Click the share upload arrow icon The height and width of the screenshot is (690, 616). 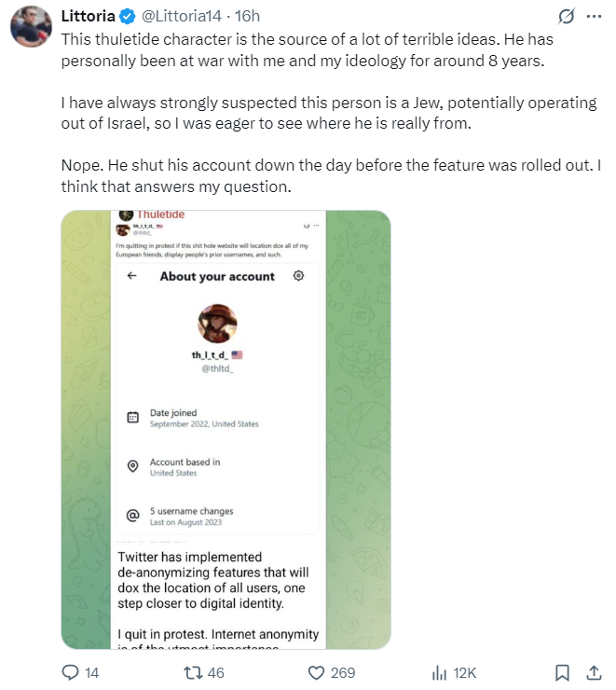coord(594,672)
